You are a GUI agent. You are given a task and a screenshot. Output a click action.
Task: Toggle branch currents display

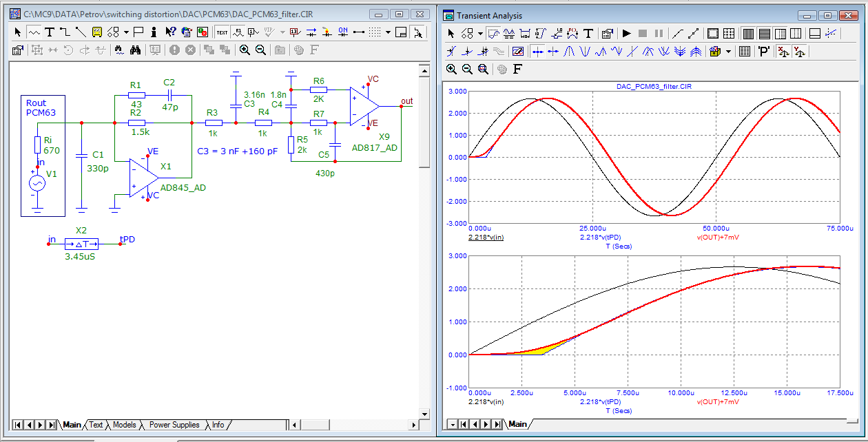pos(311,32)
